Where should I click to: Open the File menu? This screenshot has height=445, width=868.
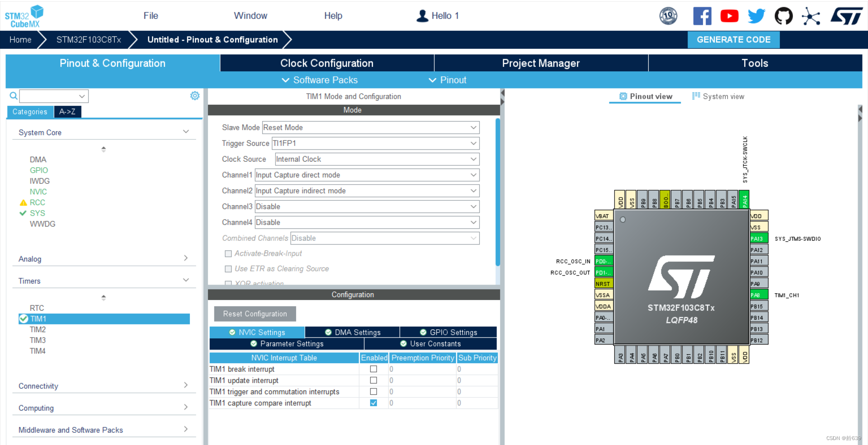151,16
